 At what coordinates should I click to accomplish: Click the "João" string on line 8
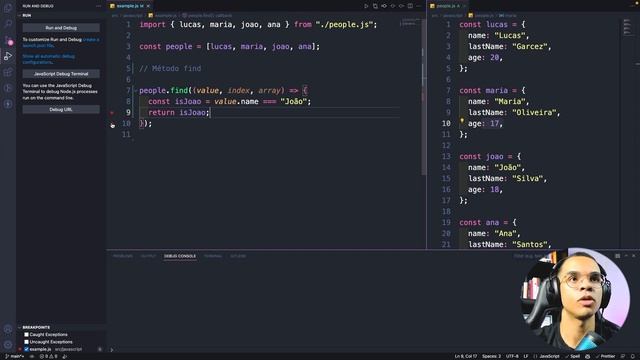293,102
